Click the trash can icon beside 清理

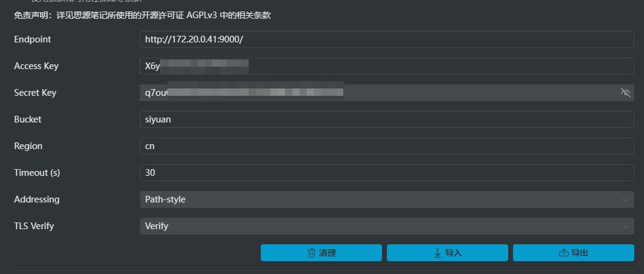[x=312, y=253]
